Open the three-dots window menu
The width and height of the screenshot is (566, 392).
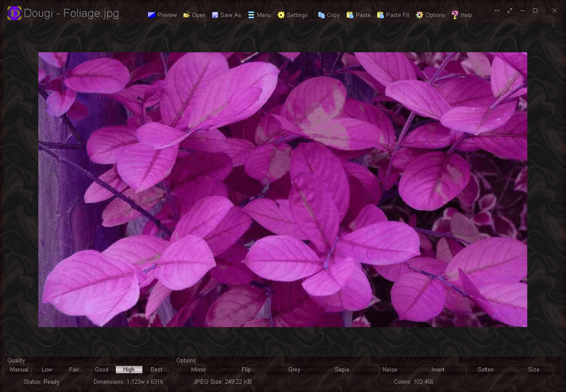coord(497,10)
